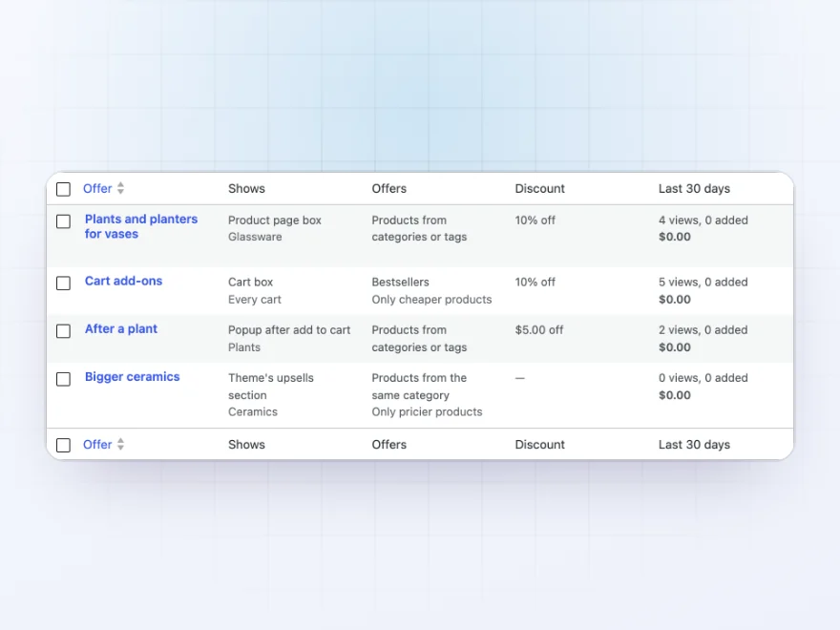The image size is (840, 630).
Task: Click Theme's upsells section text
Action: [271, 387]
